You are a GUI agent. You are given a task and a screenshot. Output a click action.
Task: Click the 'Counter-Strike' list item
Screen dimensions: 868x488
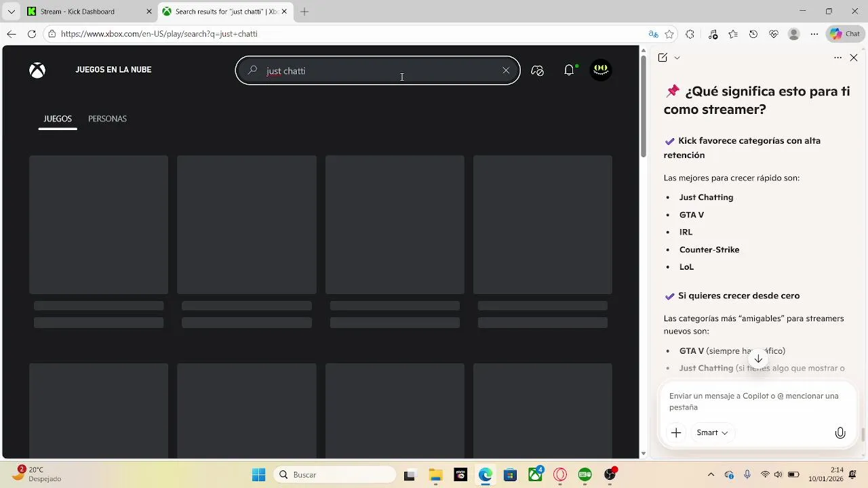click(x=709, y=249)
